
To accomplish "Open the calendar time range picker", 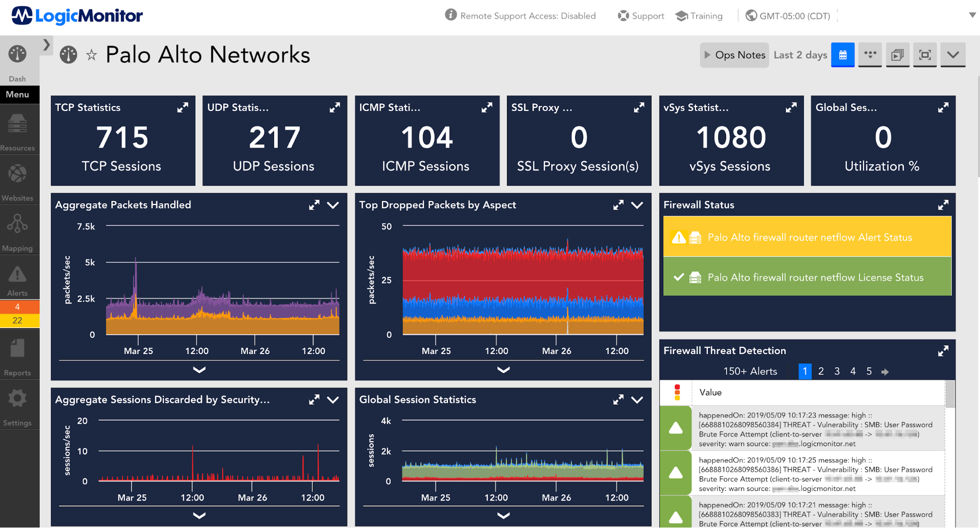I will [843, 55].
